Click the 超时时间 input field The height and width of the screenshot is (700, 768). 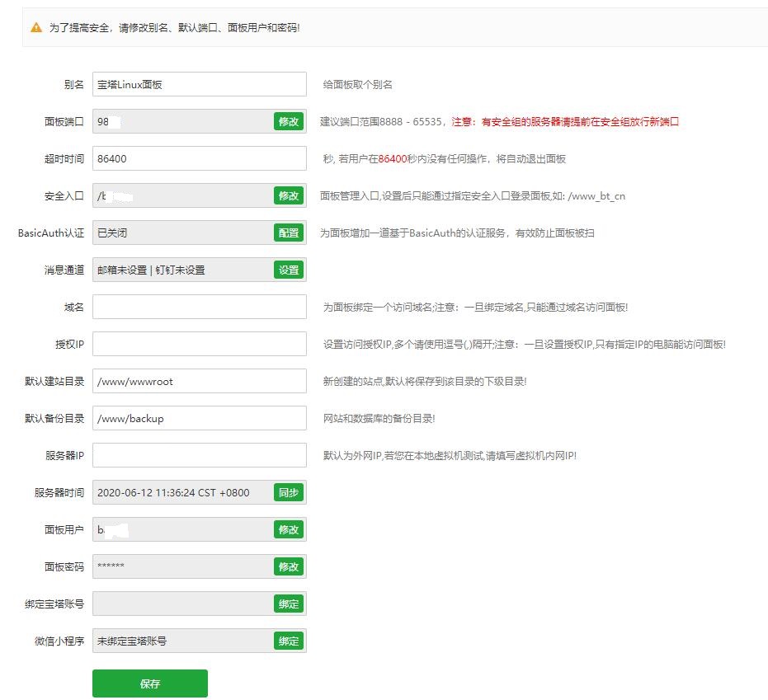(x=199, y=158)
